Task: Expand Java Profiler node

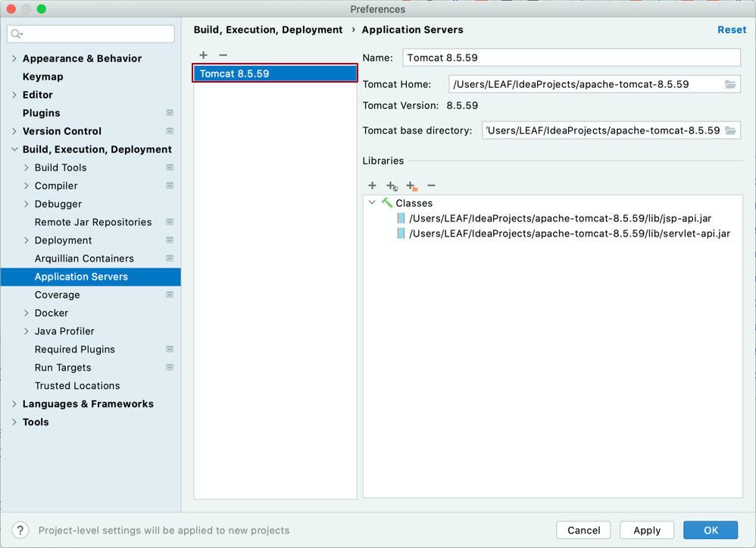Action: tap(26, 331)
